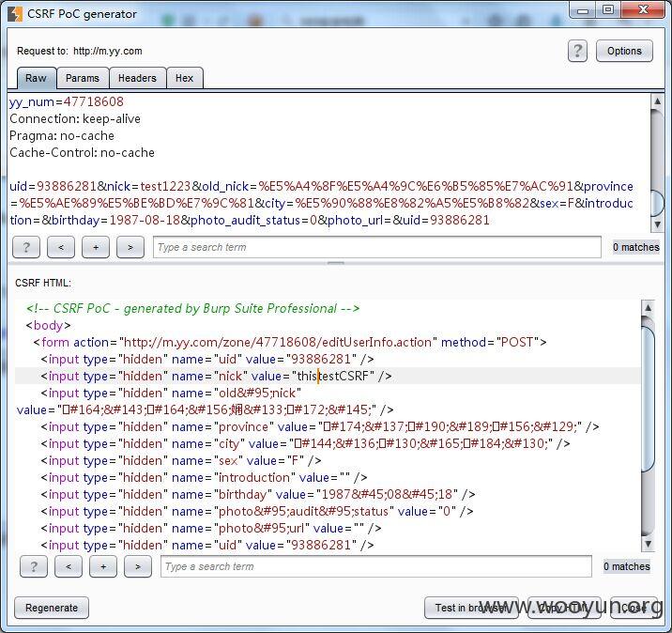Click the introduction hidden input line
Image resolution: width=672 pixels, height=633 pixels.
[204, 478]
